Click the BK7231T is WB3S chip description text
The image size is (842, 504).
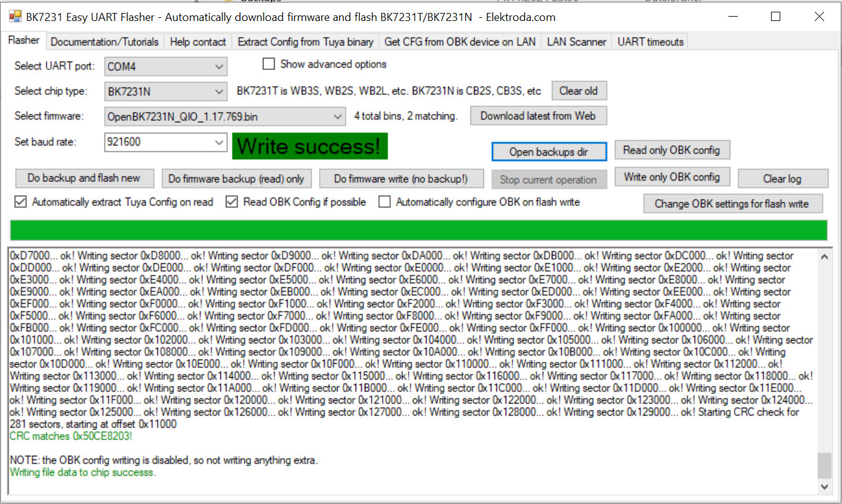click(389, 91)
